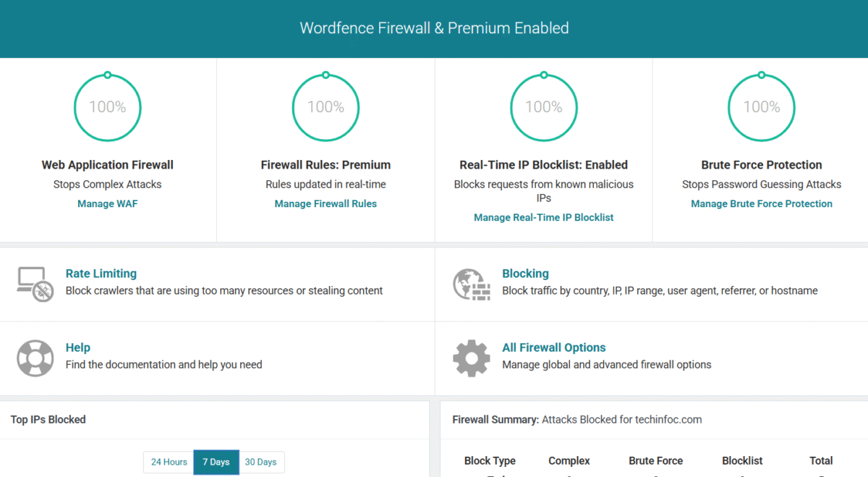The width and height of the screenshot is (868, 477).
Task: Click the Blocking globe-and-wall icon
Action: pos(471,284)
